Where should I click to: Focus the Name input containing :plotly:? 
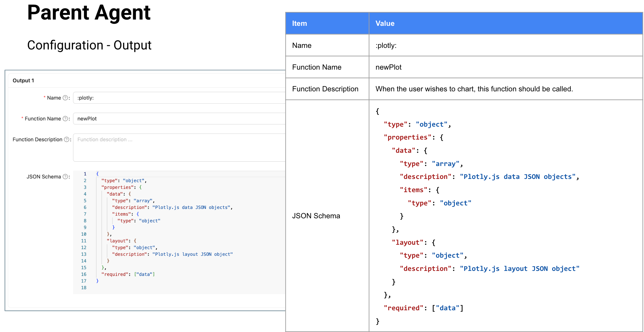pyautogui.click(x=179, y=98)
